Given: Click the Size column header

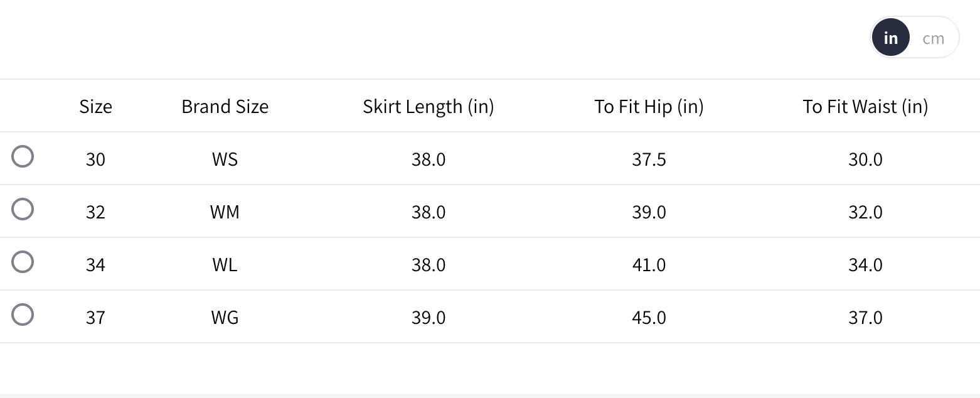Looking at the screenshot, I should (x=95, y=107).
